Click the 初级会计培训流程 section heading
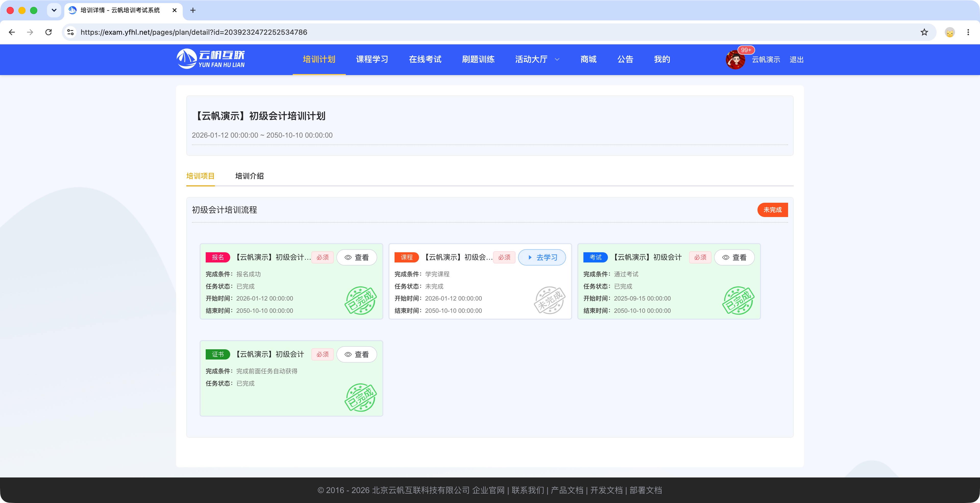Viewport: 980px width, 503px height. tap(225, 210)
